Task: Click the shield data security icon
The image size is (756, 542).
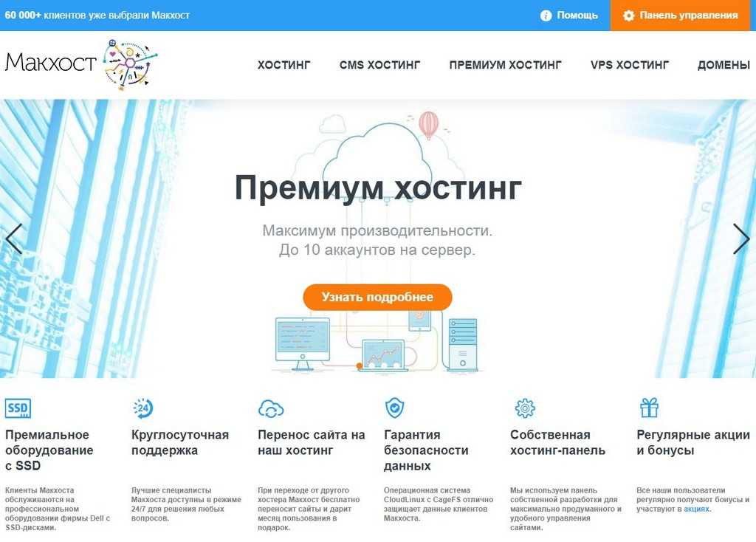Action: pyautogui.click(x=394, y=408)
